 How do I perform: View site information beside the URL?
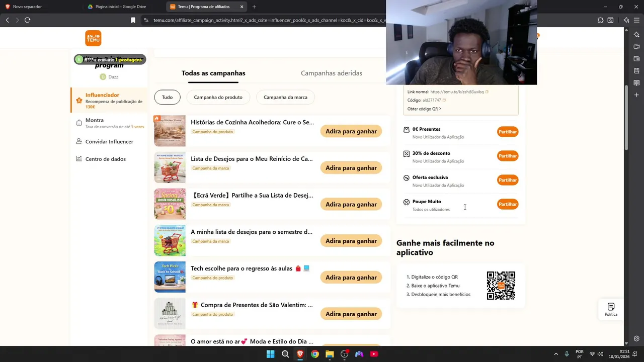[146, 20]
